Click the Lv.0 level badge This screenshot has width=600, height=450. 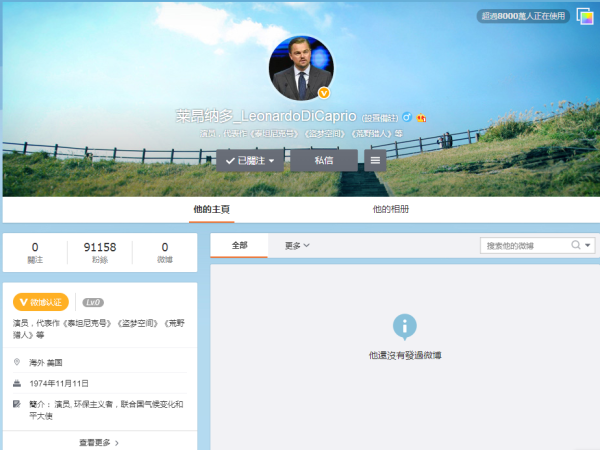pos(93,302)
